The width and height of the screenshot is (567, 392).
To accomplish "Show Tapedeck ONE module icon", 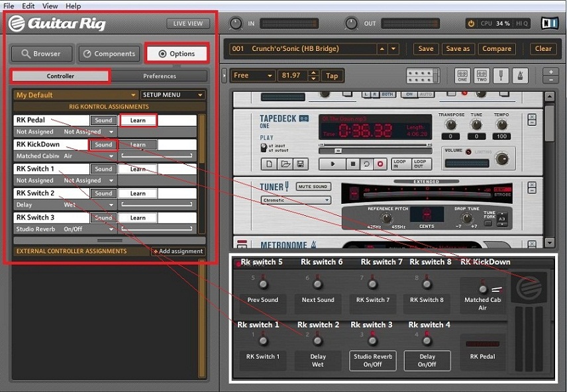I will click(x=462, y=75).
